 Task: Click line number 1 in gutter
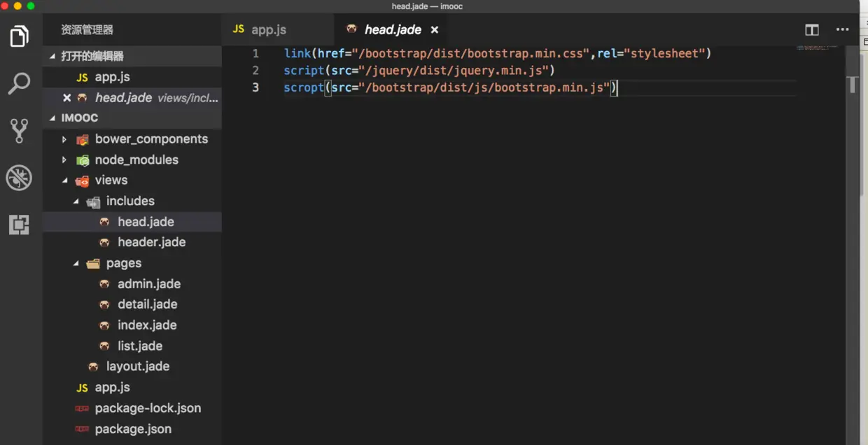[255, 53]
